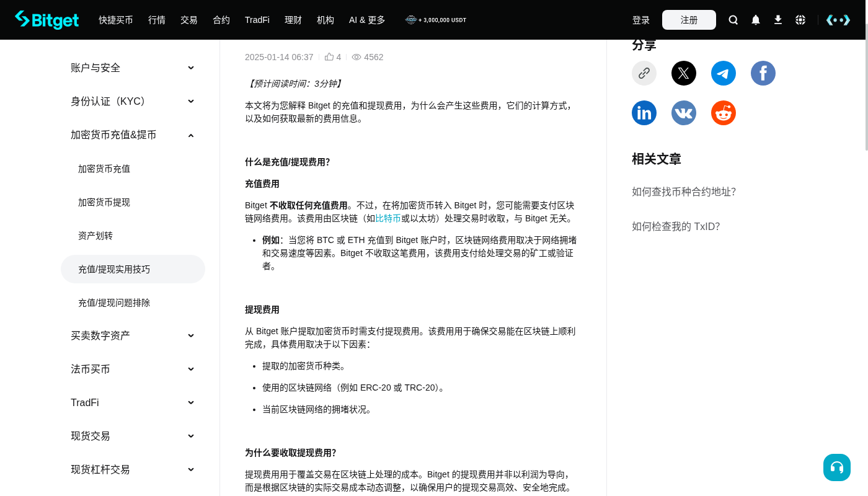The image size is (868, 496).
Task: Click the bullet 提取的加密货币种类。
Action: coord(304,366)
